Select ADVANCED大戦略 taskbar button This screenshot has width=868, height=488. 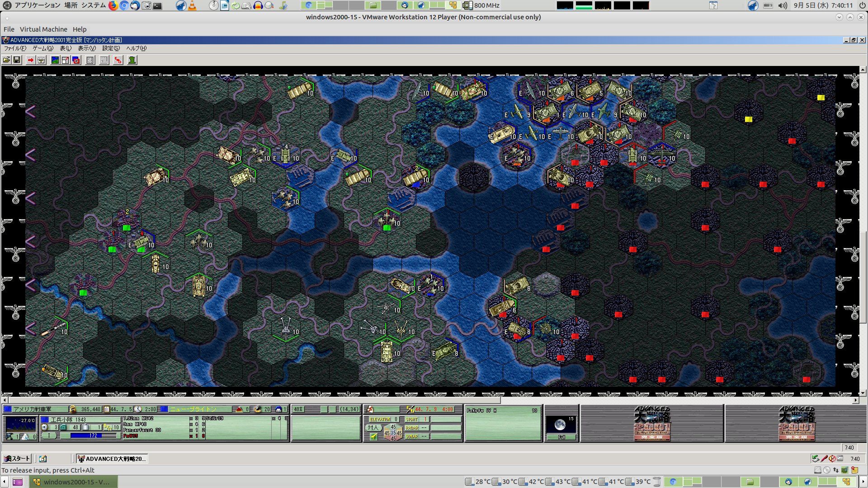[112, 459]
